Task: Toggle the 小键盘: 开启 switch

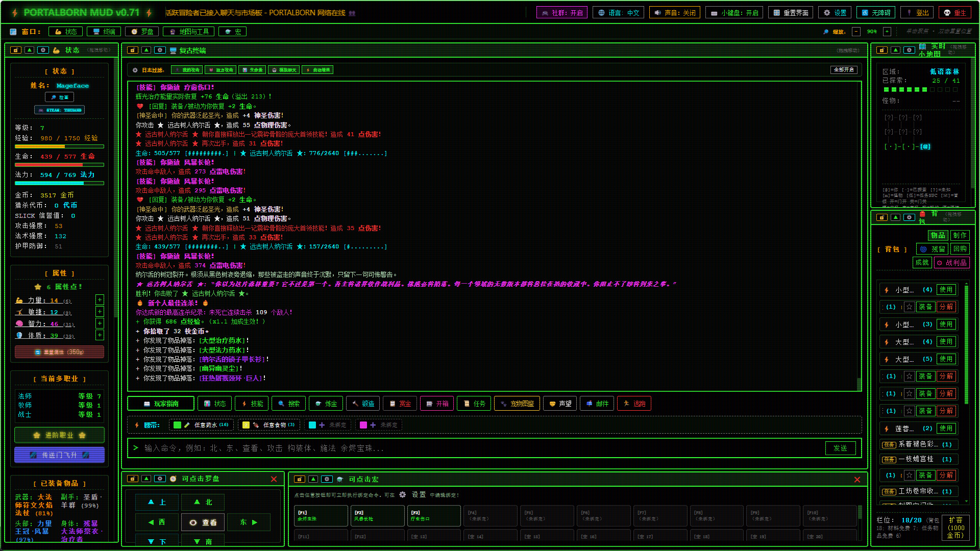Action: pyautogui.click(x=734, y=13)
